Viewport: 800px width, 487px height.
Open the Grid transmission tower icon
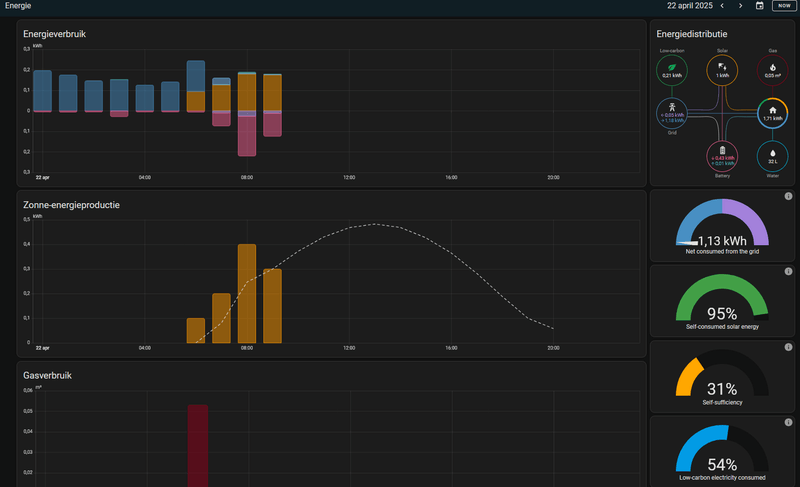[672, 111]
